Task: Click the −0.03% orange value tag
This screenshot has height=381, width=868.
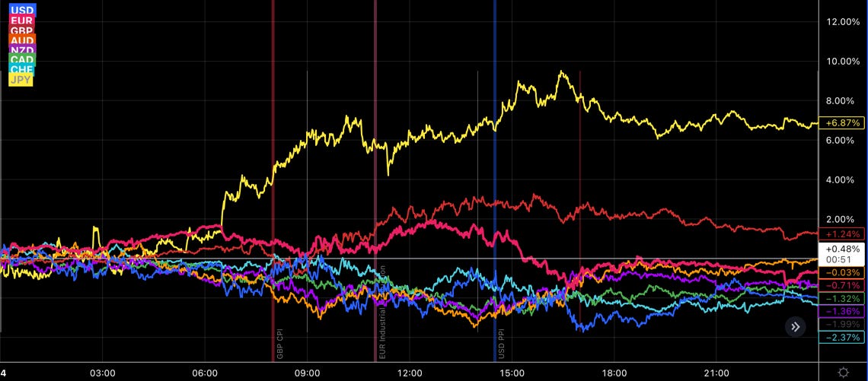Action: pyautogui.click(x=841, y=272)
